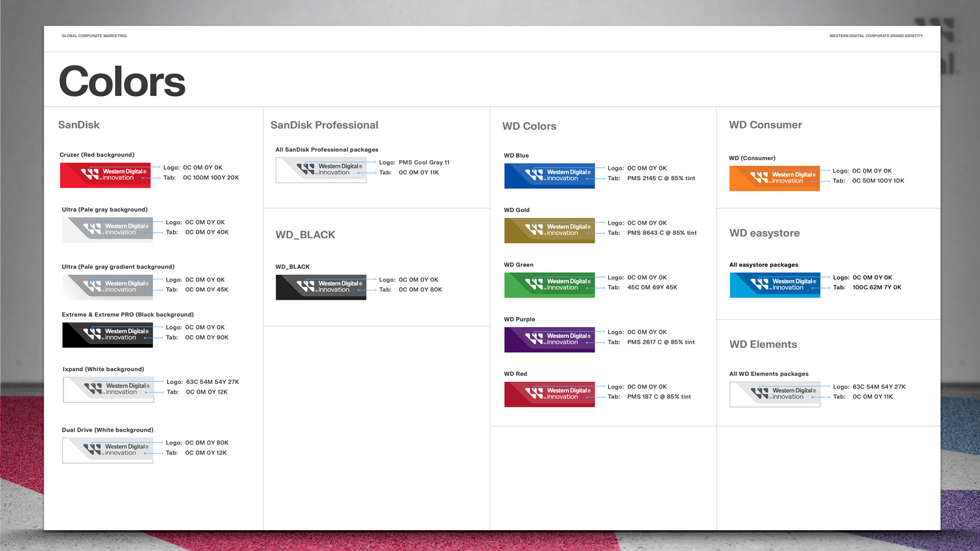This screenshot has height=551, width=980.
Task: Click PMS 2617 C @ 85% tint value
Action: (661, 342)
